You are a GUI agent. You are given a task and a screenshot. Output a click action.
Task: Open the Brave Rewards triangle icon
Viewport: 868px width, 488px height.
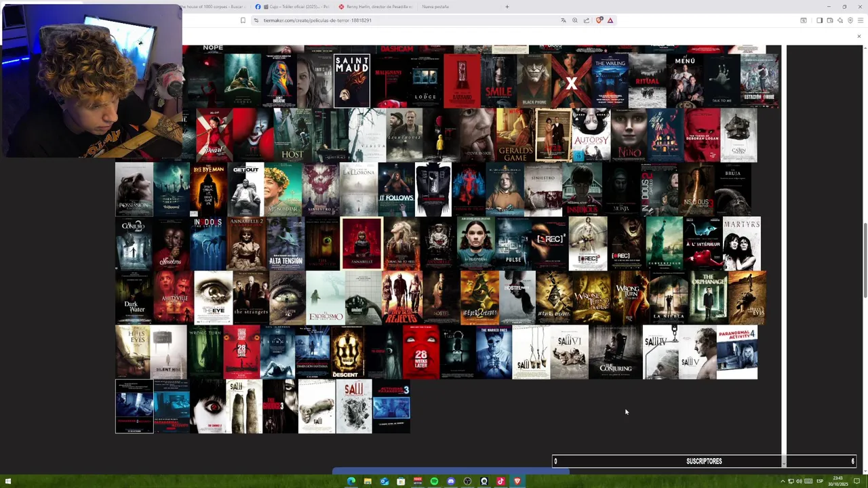[x=610, y=20]
